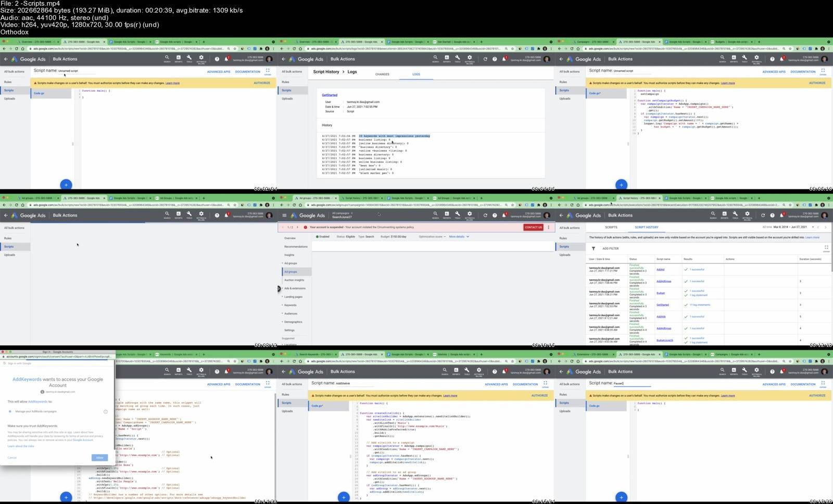Open Auction insights in left navigation
Image resolution: width=833 pixels, height=504 pixels.
pyautogui.click(x=294, y=280)
